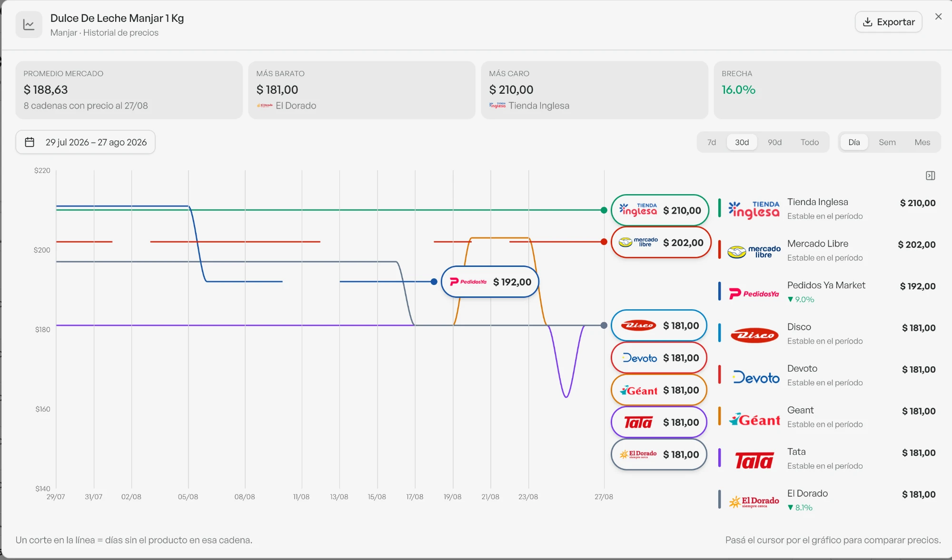
Task: Close the price history dialog
Action: 938,17
